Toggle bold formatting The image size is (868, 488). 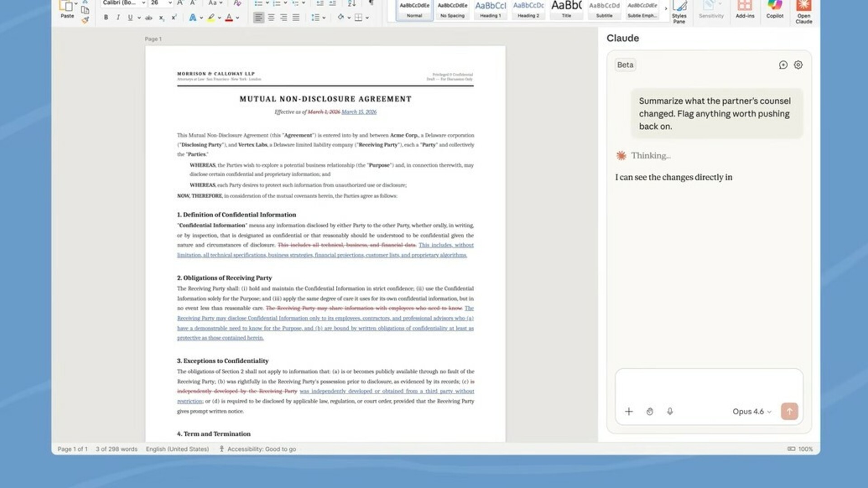point(106,18)
